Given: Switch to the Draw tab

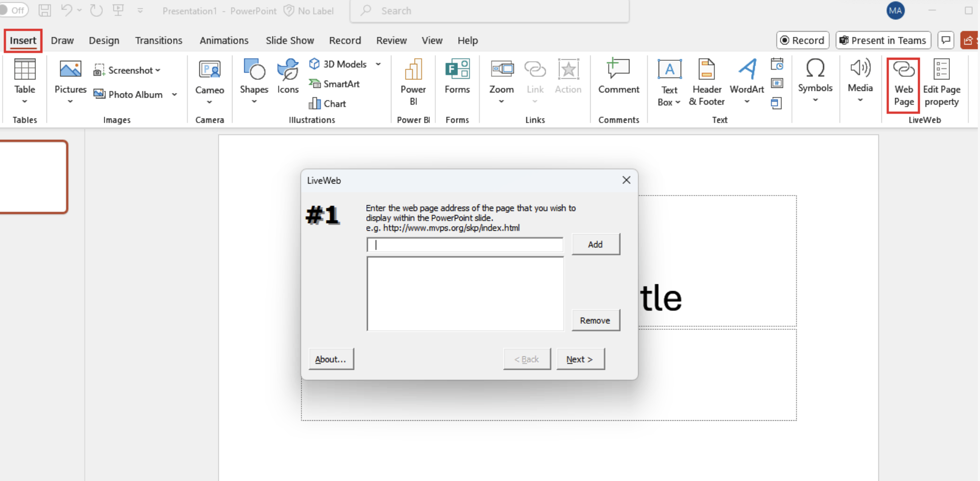Looking at the screenshot, I should click(x=62, y=40).
